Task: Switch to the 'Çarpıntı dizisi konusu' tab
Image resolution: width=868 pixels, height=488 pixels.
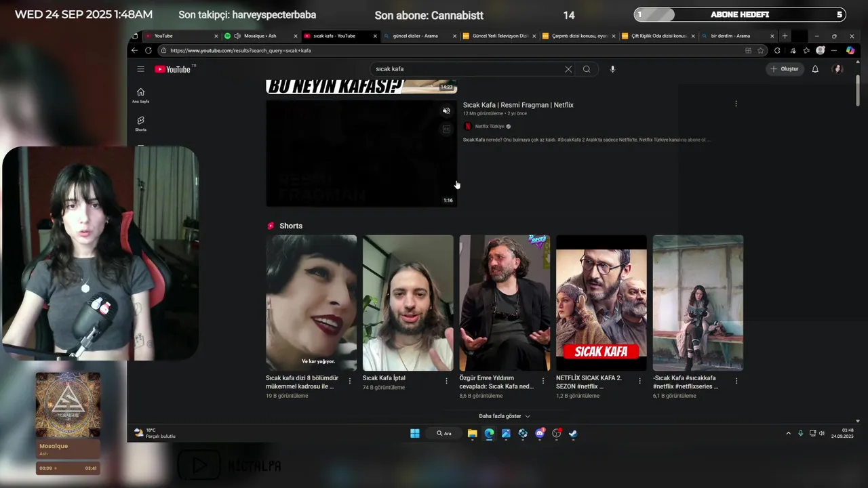Action: pos(578,36)
